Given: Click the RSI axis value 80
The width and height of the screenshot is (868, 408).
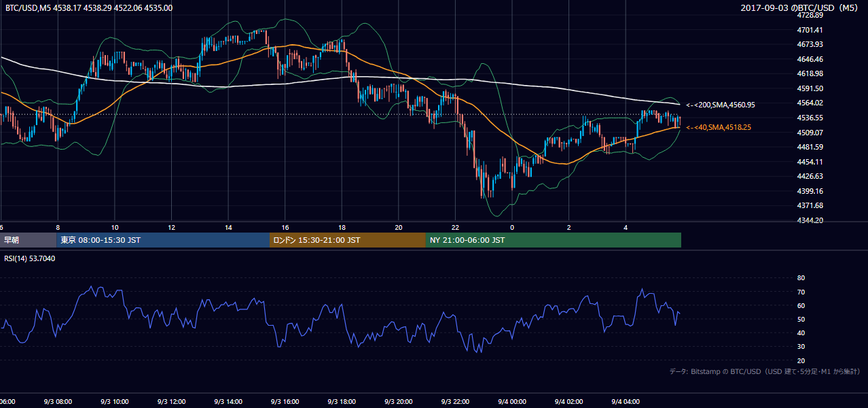Looking at the screenshot, I should [801, 278].
